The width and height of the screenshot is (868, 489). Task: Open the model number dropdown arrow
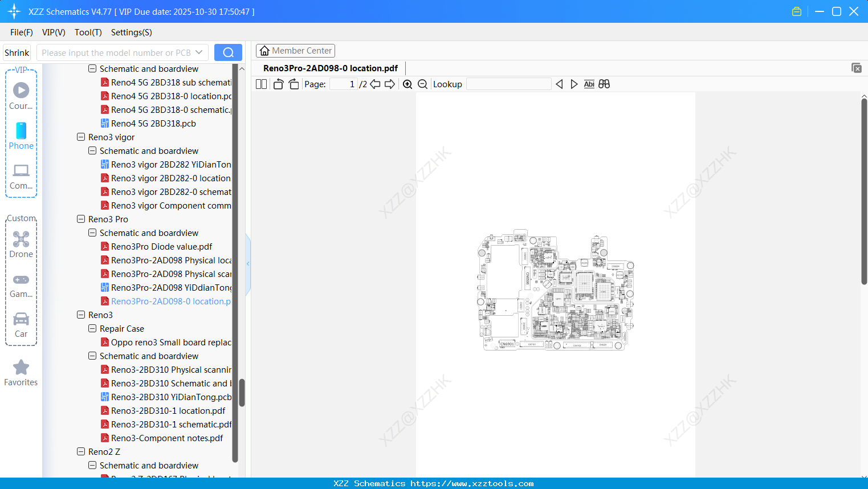pyautogui.click(x=199, y=52)
